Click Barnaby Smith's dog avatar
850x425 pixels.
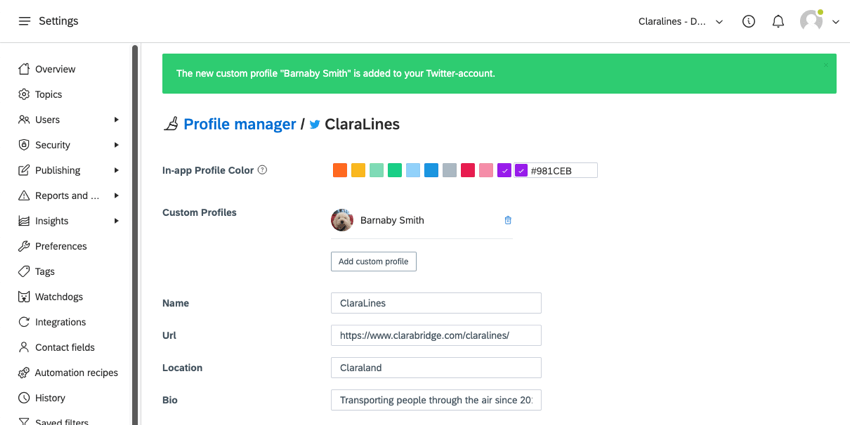[x=342, y=220]
